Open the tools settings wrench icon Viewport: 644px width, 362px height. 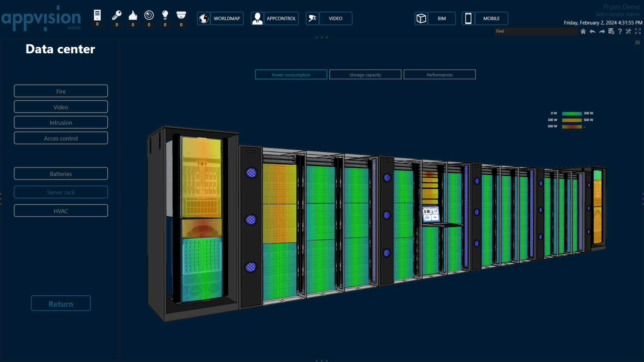(x=629, y=31)
